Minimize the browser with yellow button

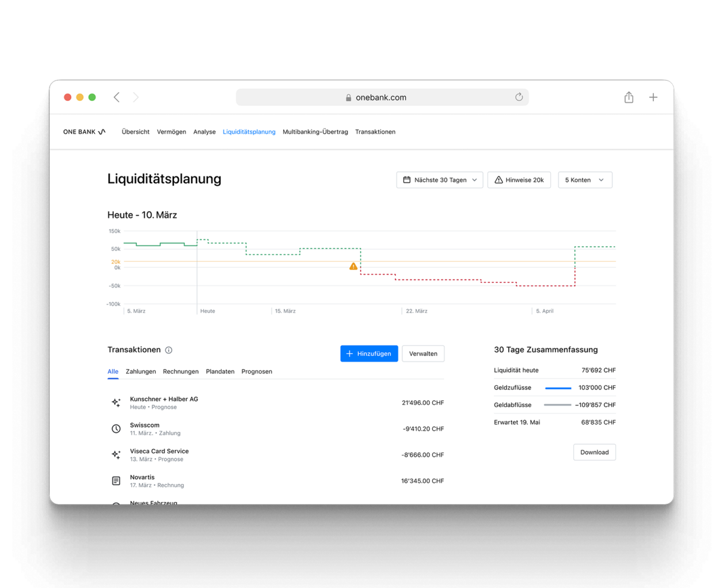[x=80, y=97]
